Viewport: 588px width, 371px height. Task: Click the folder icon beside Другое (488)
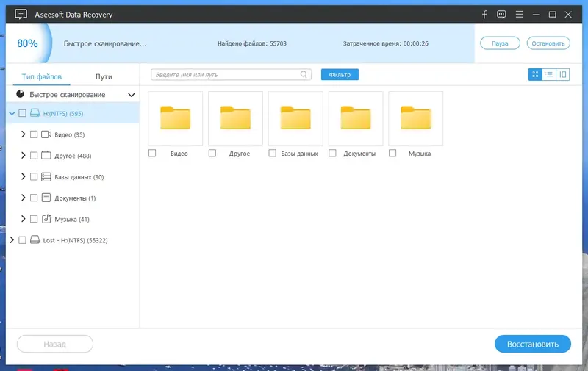46,155
